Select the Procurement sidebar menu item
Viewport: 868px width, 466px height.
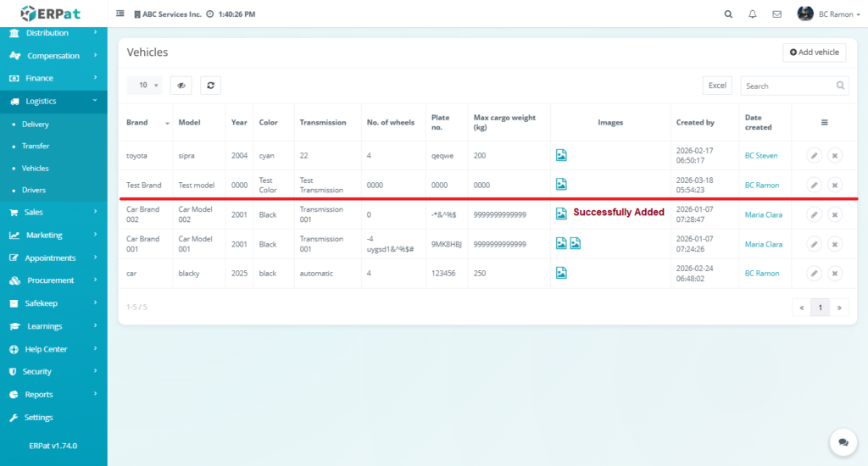pyautogui.click(x=50, y=280)
